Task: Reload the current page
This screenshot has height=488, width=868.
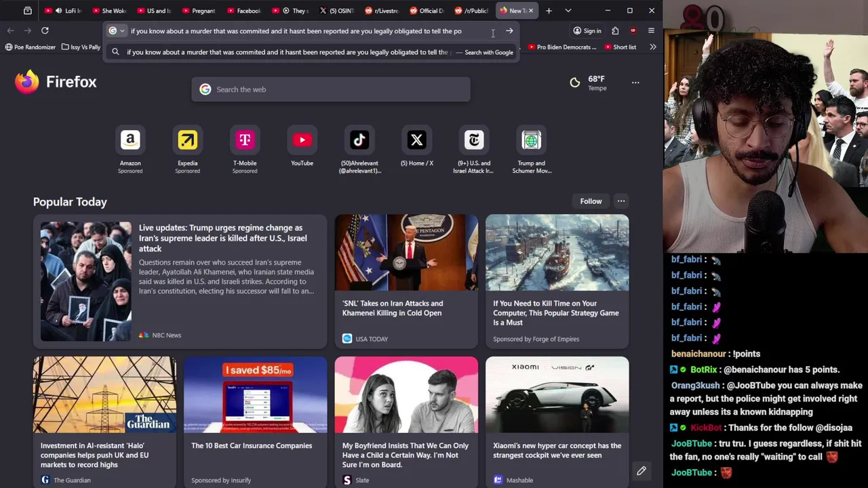Action: pyautogui.click(x=45, y=30)
